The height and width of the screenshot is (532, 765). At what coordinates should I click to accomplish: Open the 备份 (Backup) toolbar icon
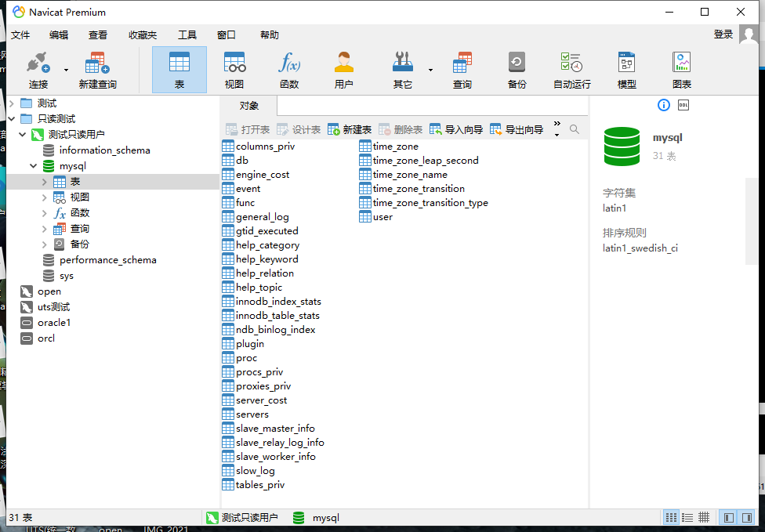[517, 70]
